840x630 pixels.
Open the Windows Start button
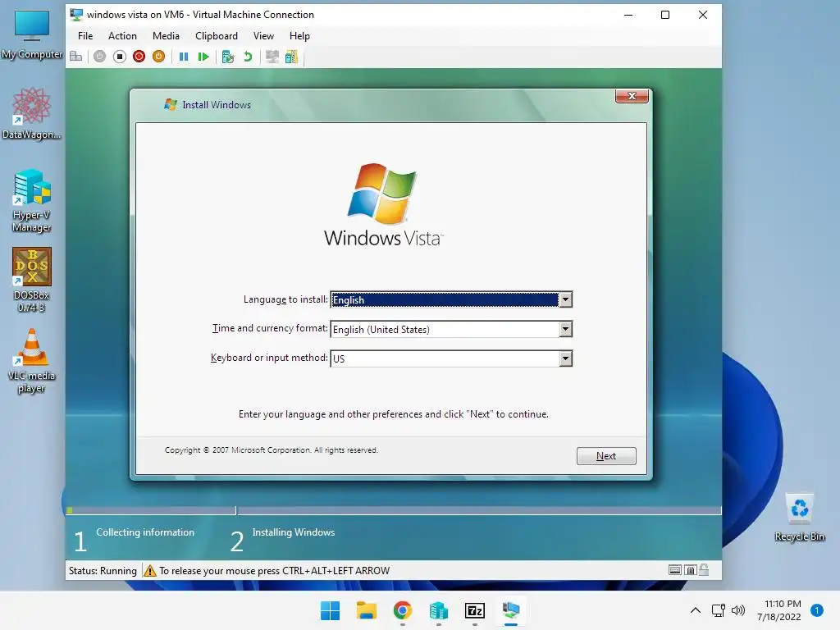pyautogui.click(x=330, y=610)
